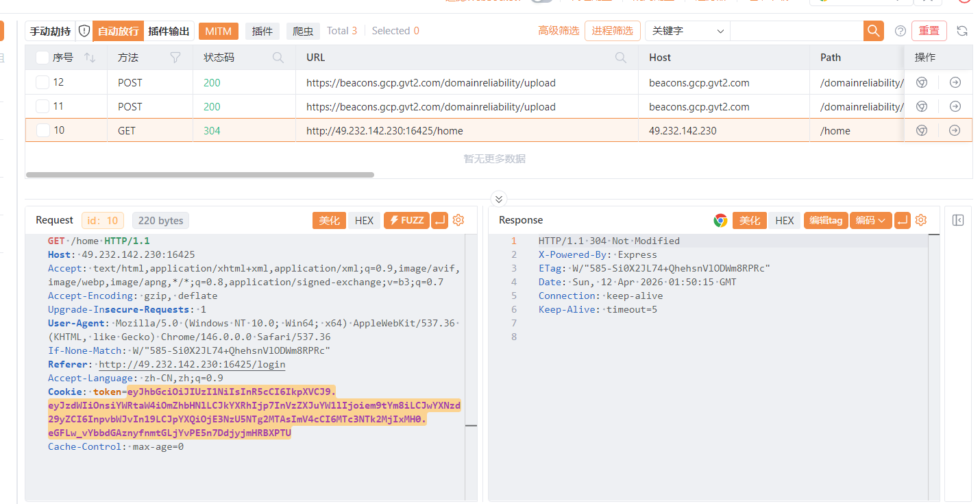Click the HTTP/1.1 304 Not Modified line

pyautogui.click(x=609, y=241)
